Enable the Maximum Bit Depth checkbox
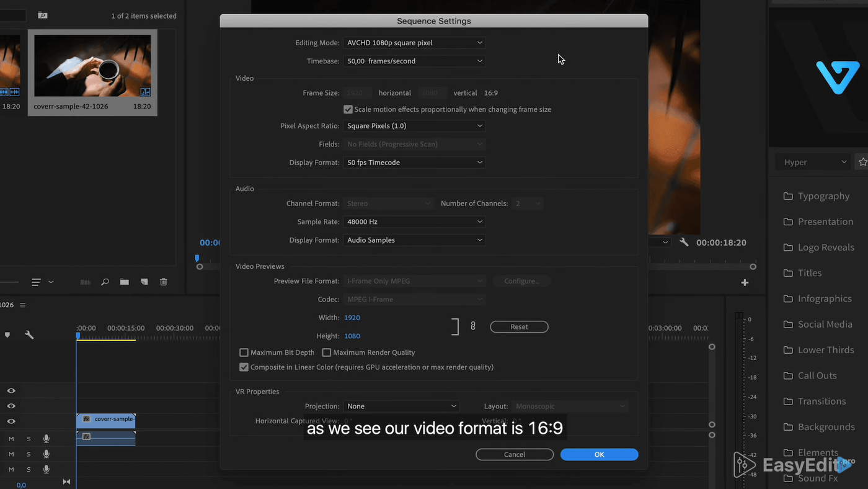Image resolution: width=868 pixels, height=489 pixels. (244, 352)
